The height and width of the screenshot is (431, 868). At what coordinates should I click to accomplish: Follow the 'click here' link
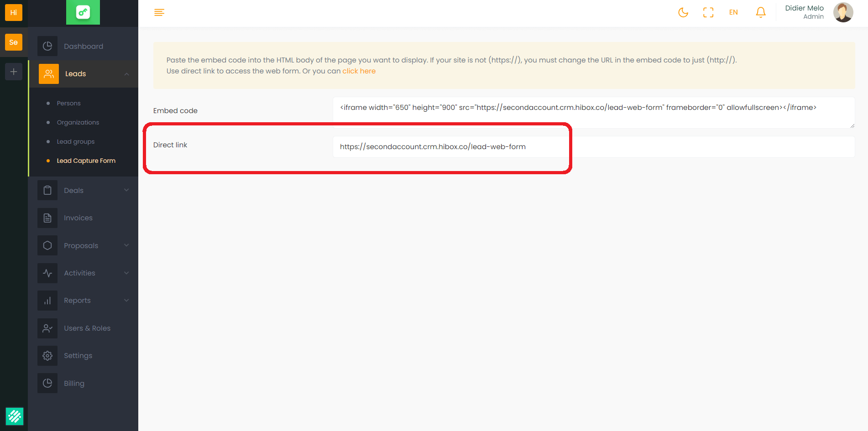pos(359,71)
